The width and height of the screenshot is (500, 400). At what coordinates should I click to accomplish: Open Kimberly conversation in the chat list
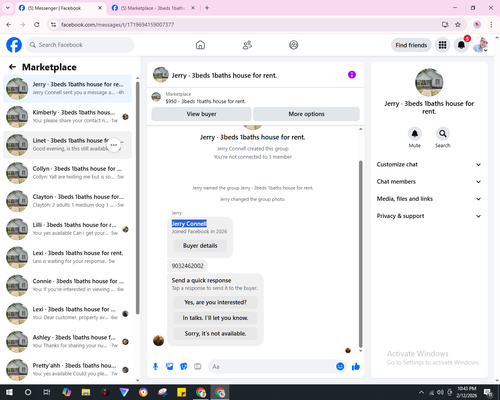coord(67,116)
